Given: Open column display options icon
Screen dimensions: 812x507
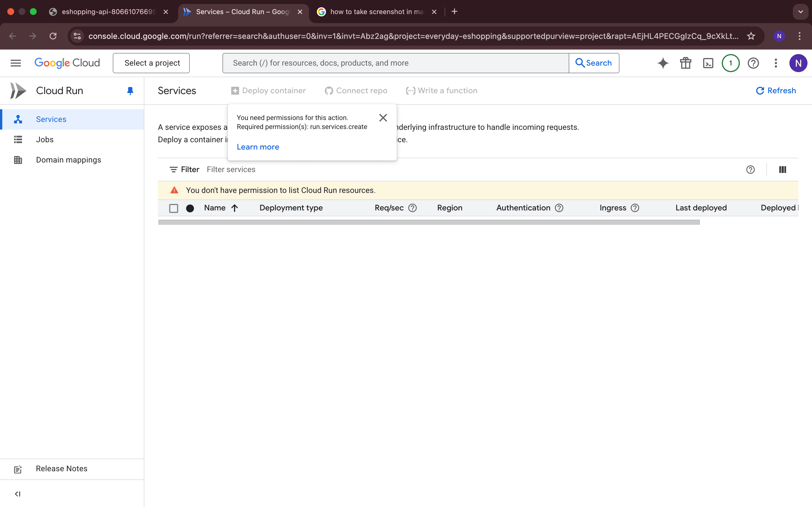Looking at the screenshot, I should 782,170.
